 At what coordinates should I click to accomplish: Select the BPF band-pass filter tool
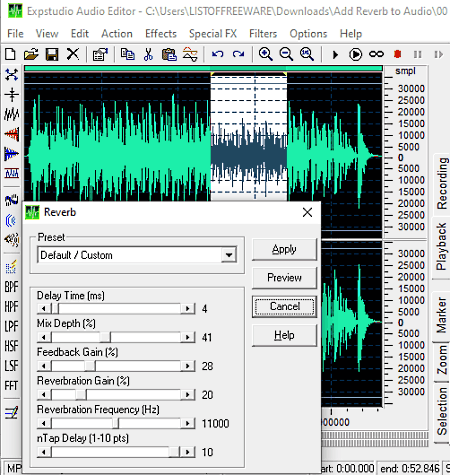coord(11,286)
